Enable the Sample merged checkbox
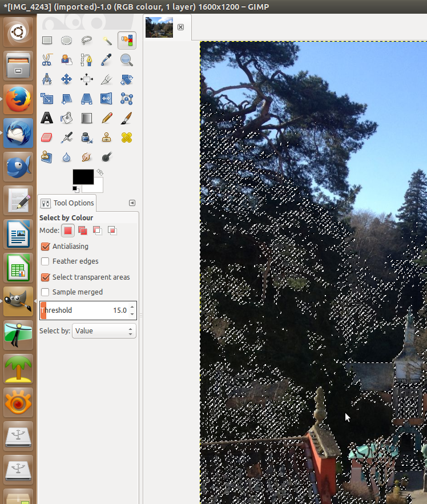The width and height of the screenshot is (427, 504). point(45,292)
